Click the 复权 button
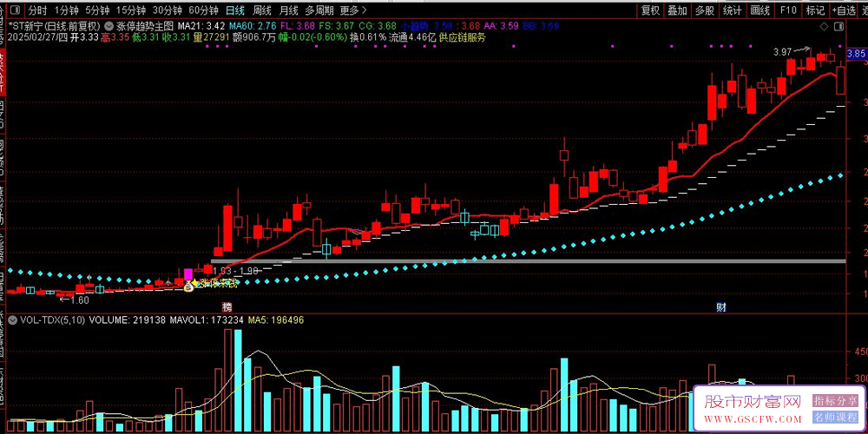 click(x=650, y=10)
